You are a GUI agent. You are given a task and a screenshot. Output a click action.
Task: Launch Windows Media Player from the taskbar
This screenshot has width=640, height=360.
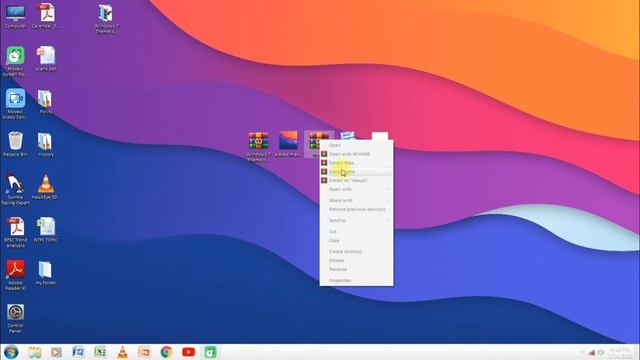56,352
